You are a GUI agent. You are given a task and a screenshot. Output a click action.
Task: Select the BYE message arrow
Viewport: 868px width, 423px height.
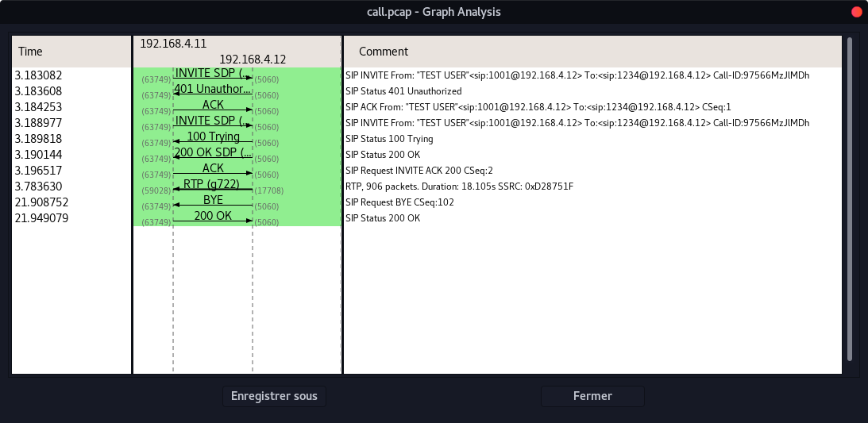(212, 202)
